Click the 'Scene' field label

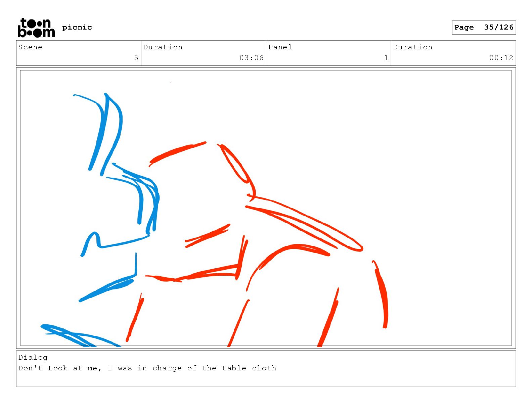tap(30, 47)
